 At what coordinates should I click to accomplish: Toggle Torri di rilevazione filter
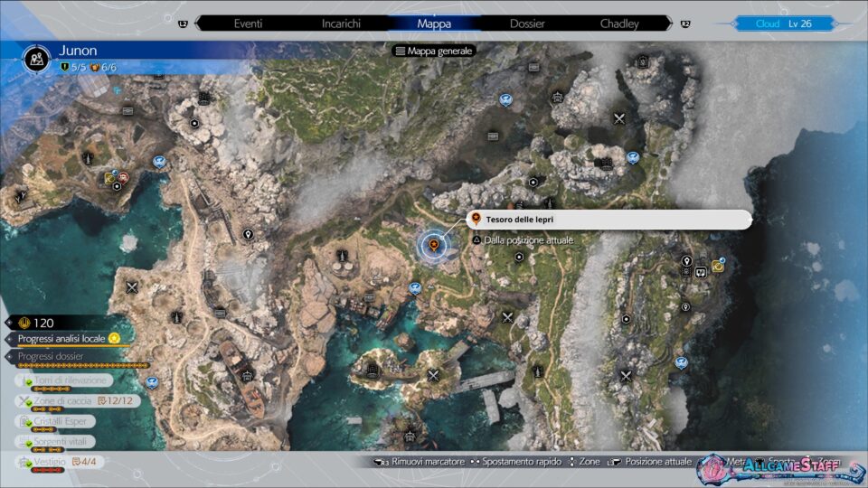(65, 380)
